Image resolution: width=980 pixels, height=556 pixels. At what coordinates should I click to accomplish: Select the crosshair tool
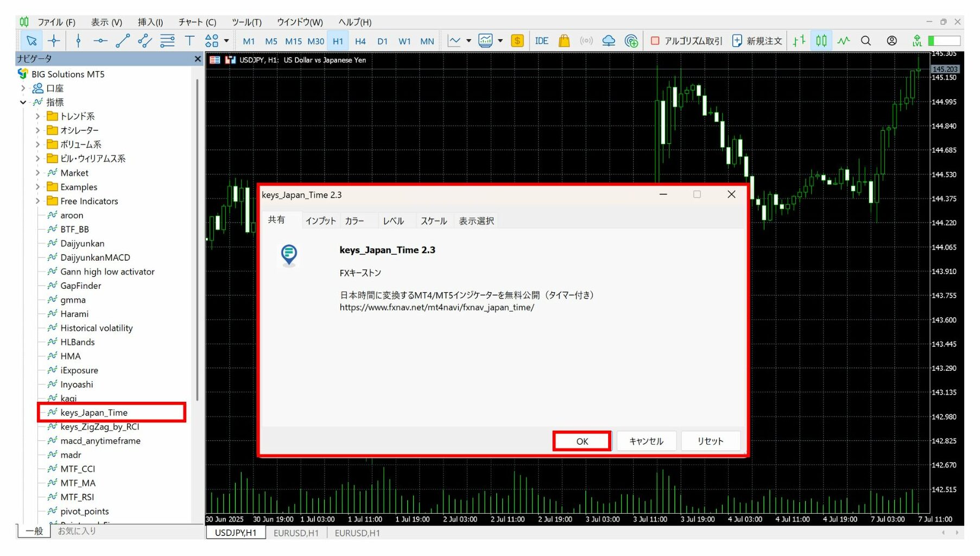[x=54, y=40]
